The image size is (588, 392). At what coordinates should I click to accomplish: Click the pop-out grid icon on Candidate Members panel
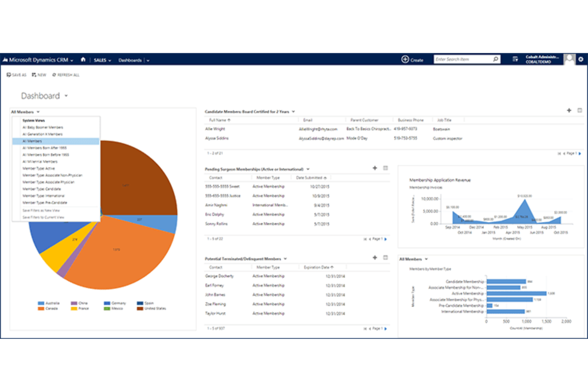pos(580,111)
